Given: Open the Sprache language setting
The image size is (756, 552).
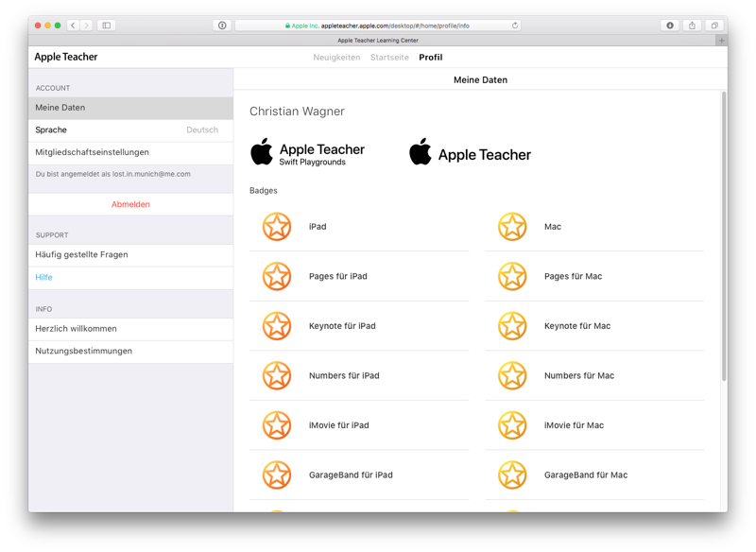Looking at the screenshot, I should (130, 130).
